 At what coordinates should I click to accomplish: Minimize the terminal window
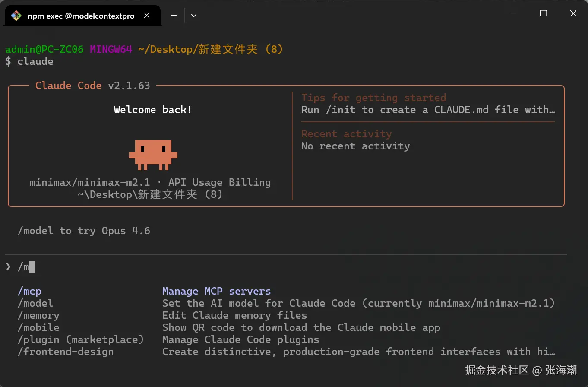[513, 13]
